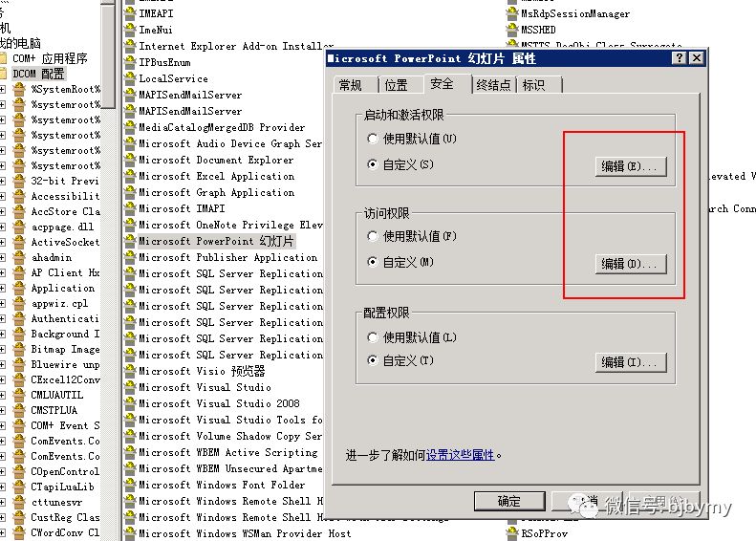Click the Microsoft Document Explorer icon
Screen dimensions: 756x541
(130, 160)
